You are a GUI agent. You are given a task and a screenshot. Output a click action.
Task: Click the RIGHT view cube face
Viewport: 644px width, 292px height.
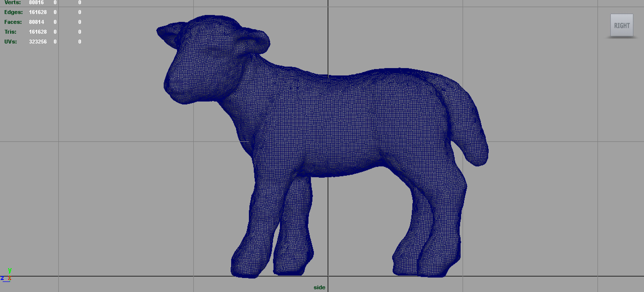click(622, 25)
